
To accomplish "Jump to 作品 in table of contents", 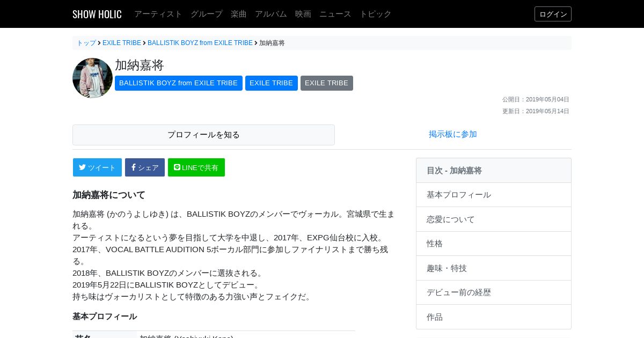I will (x=494, y=317).
